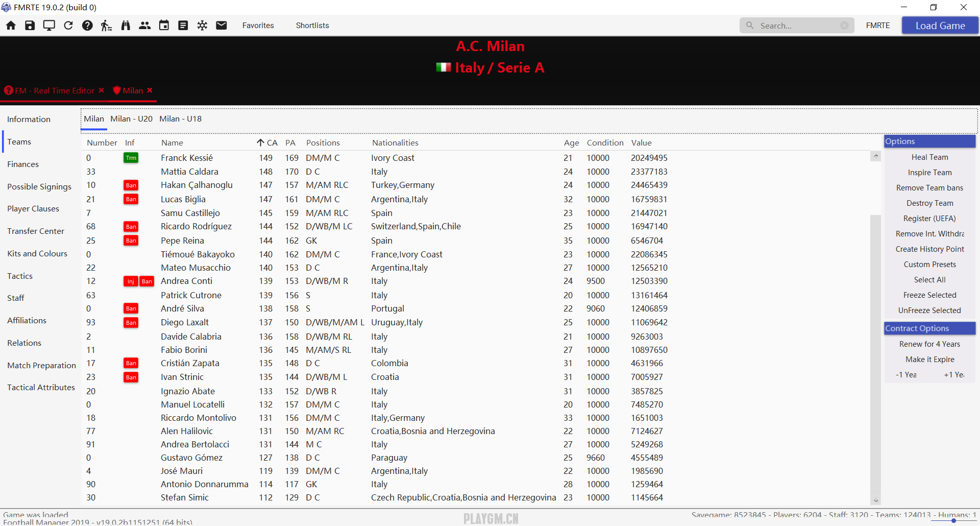This screenshot has height=526, width=980.
Task: Click the monitor screen icon
Action: (49, 26)
